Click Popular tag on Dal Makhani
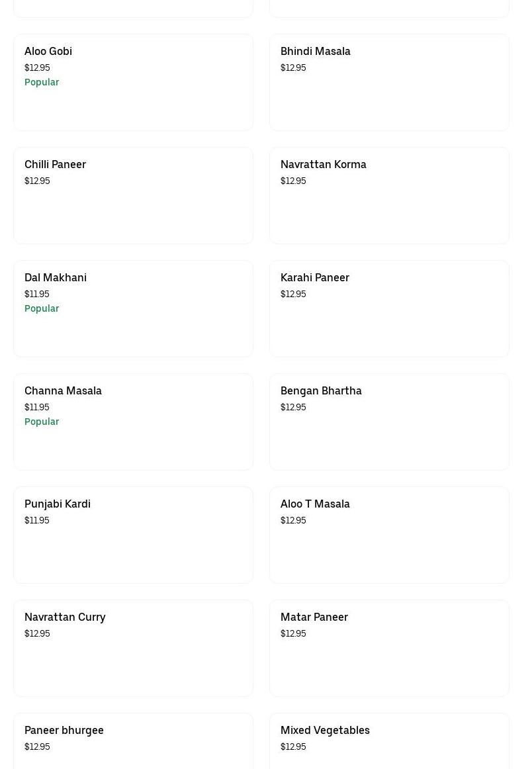This screenshot has height=769, width=532. pos(42,308)
